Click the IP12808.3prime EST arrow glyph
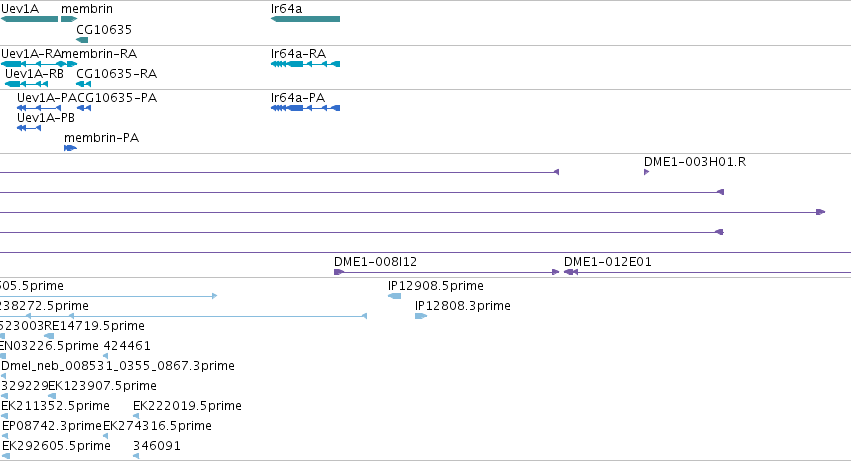This screenshot has height=461, width=851. [421, 316]
